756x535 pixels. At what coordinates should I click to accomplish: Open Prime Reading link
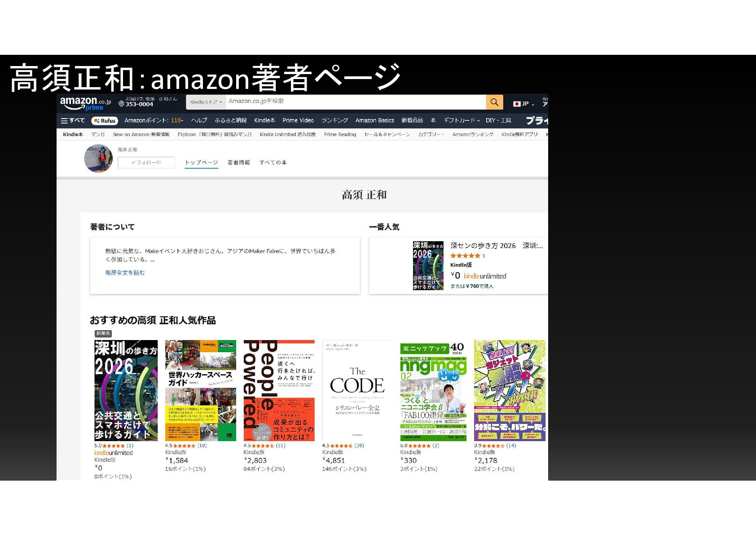coord(340,134)
